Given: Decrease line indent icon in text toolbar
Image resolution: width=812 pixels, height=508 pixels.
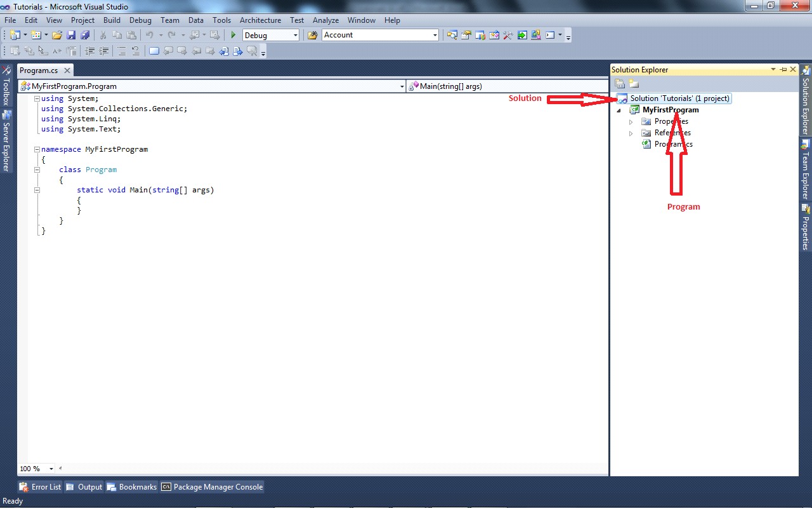Looking at the screenshot, I should coord(89,51).
